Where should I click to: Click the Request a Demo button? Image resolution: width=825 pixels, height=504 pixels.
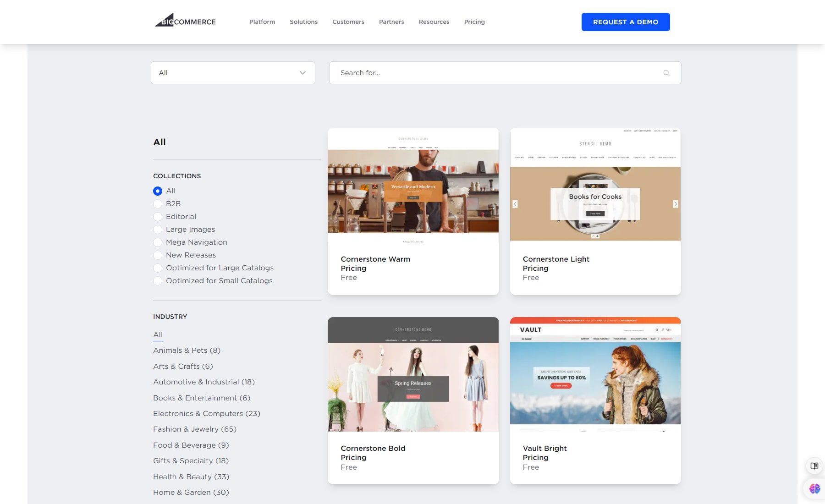click(625, 22)
